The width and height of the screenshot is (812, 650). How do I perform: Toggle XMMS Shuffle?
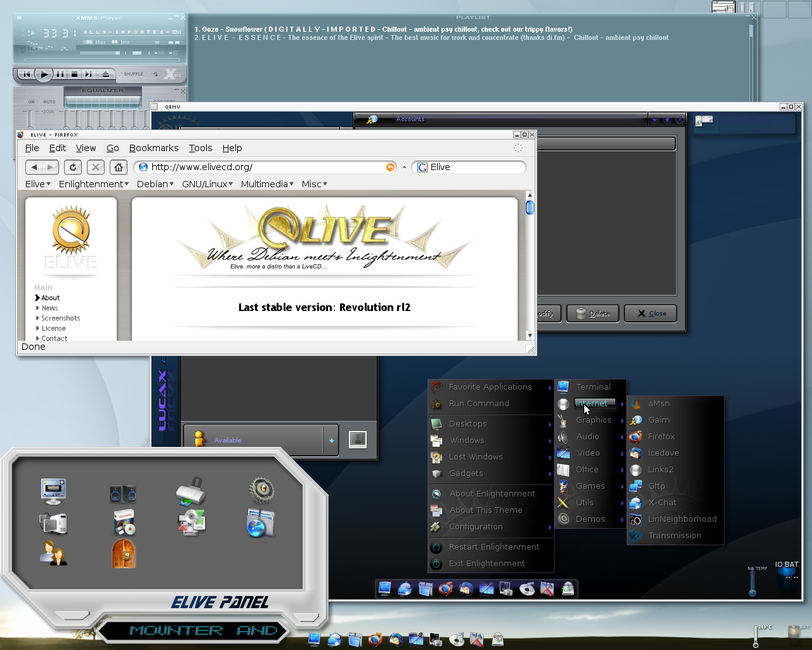point(133,74)
